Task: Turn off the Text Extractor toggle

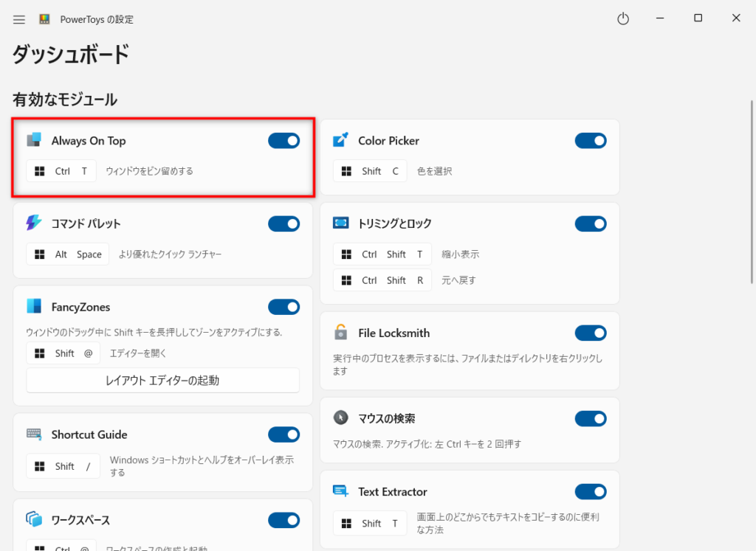Action: click(591, 492)
